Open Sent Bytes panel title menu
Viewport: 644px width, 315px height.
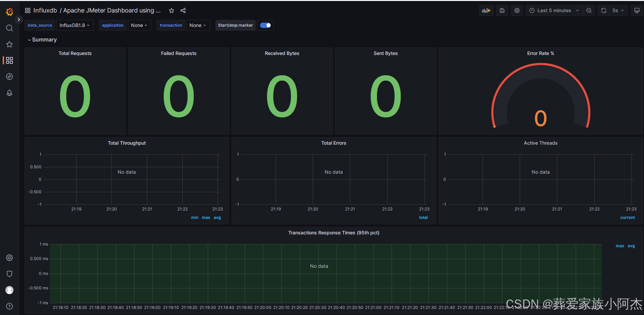386,53
